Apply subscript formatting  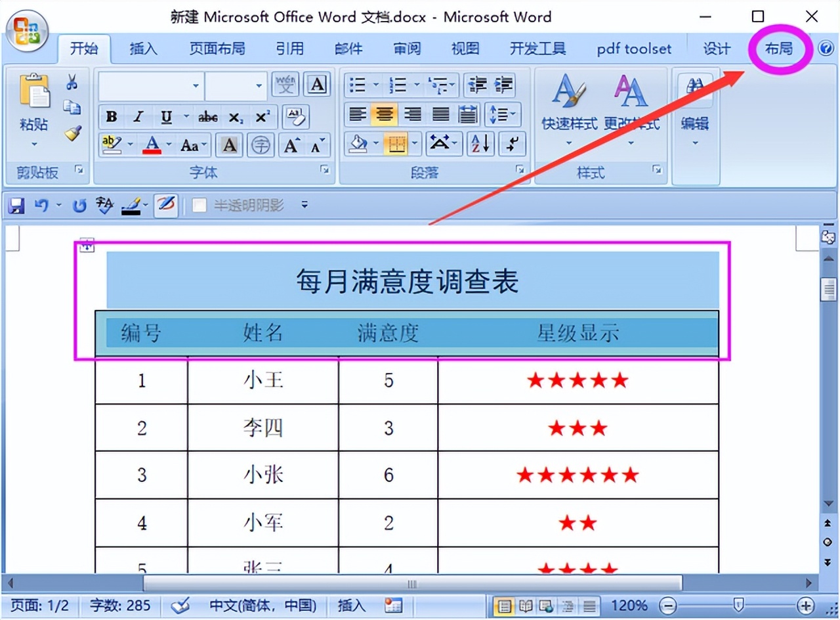coord(236,118)
